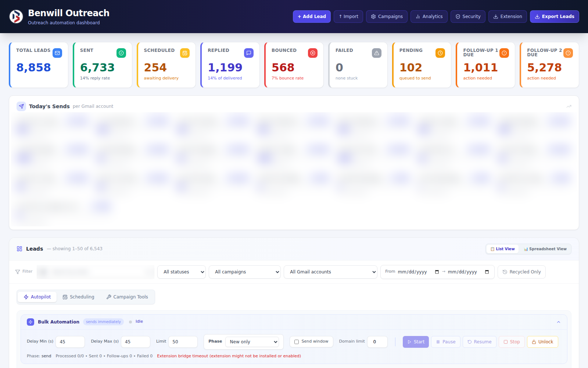Open the All Gmail accounts dropdown
This screenshot has height=368, width=588.
click(330, 272)
